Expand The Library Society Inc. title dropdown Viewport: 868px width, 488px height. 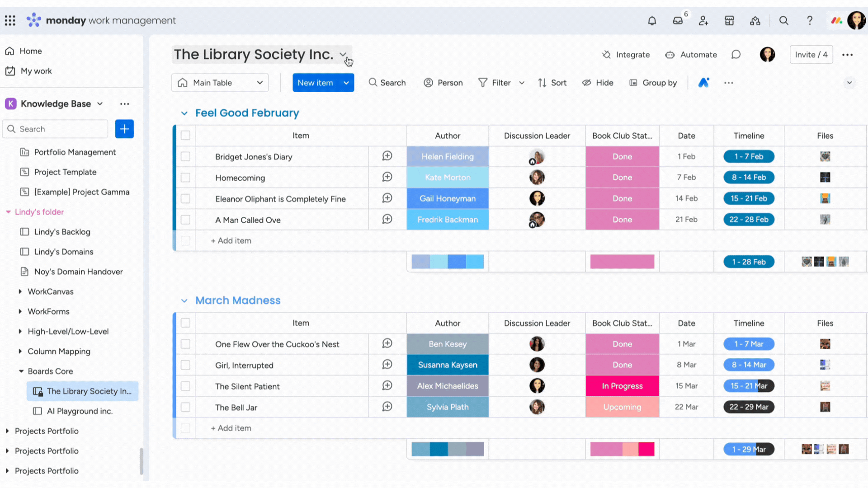pyautogui.click(x=344, y=54)
